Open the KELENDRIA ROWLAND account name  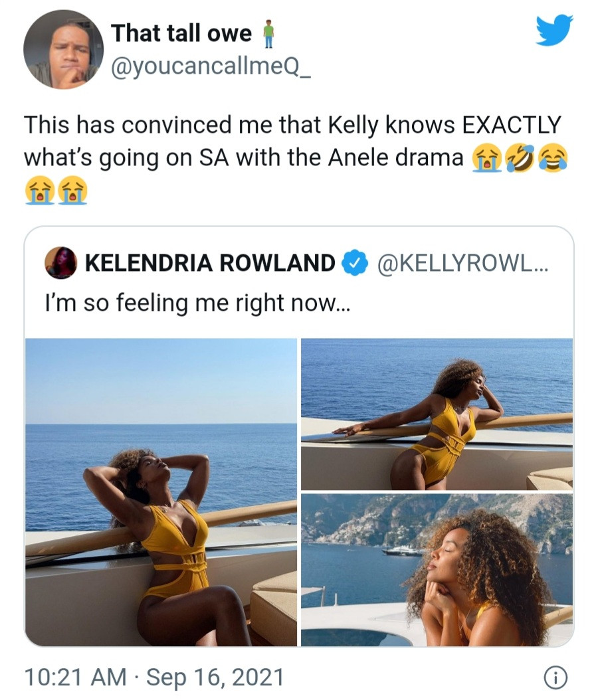pyautogui.click(x=210, y=264)
